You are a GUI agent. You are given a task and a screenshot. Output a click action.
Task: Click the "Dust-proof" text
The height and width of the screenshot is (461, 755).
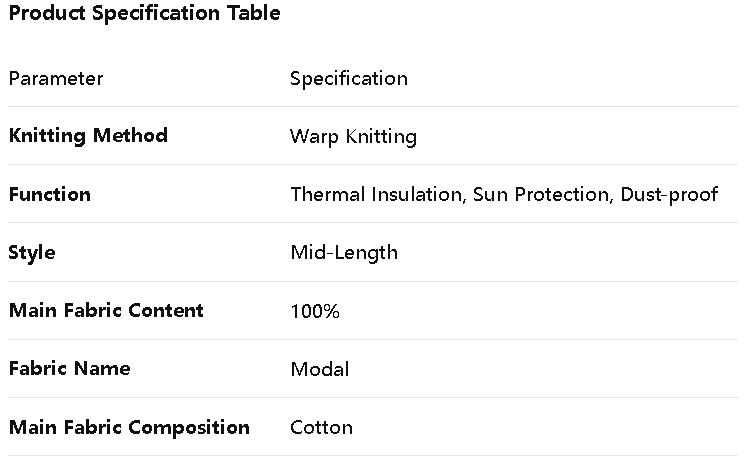669,194
